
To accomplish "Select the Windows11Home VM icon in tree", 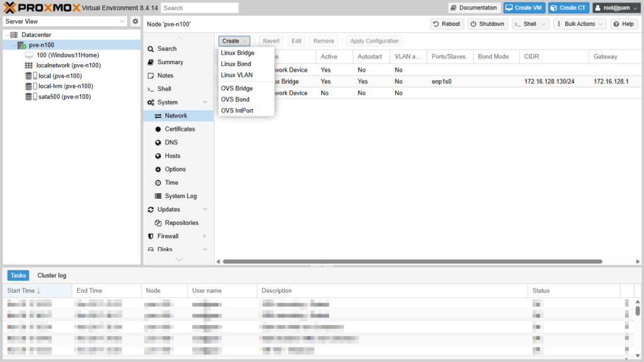I will [29, 55].
